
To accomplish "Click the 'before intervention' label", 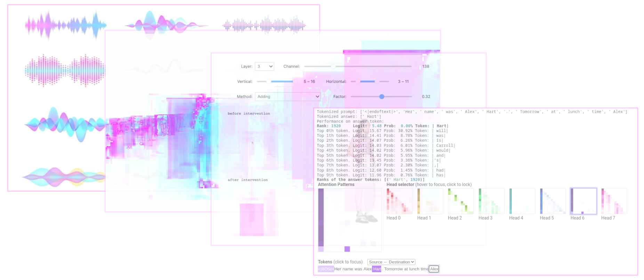I will (x=249, y=114).
